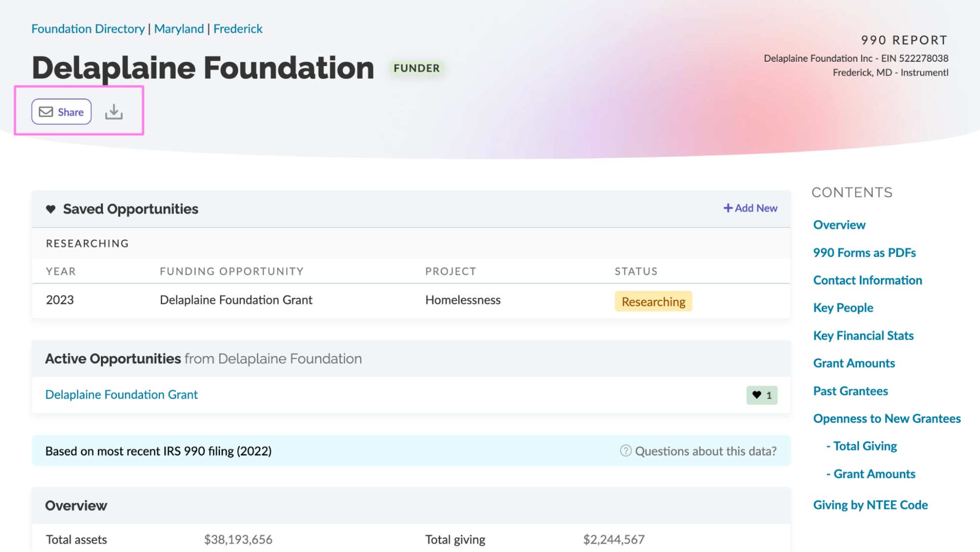Jump to Key People section
This screenshot has width=980, height=552.
[843, 308]
